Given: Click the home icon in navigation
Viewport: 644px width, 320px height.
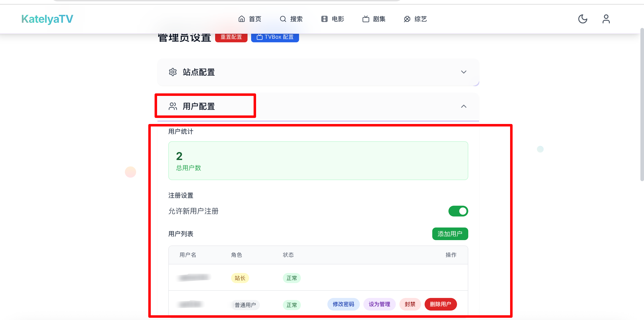Looking at the screenshot, I should point(241,19).
